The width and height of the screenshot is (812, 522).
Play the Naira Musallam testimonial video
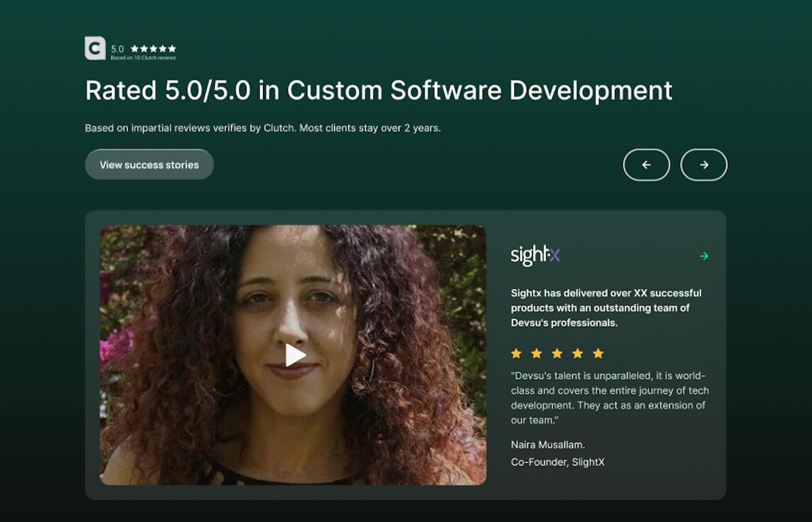(295, 355)
